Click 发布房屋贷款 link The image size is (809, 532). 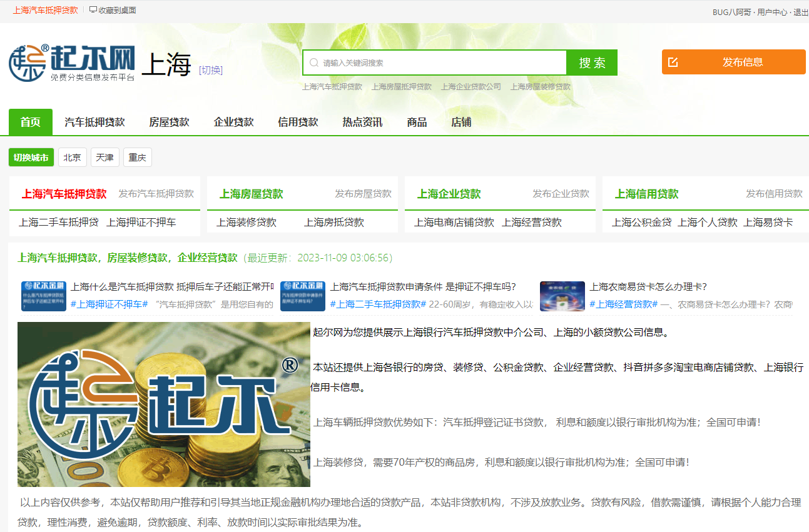[x=363, y=194]
